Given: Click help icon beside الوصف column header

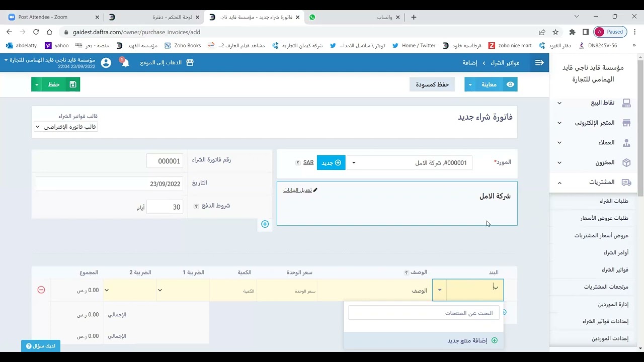Looking at the screenshot, I should click(406, 273).
